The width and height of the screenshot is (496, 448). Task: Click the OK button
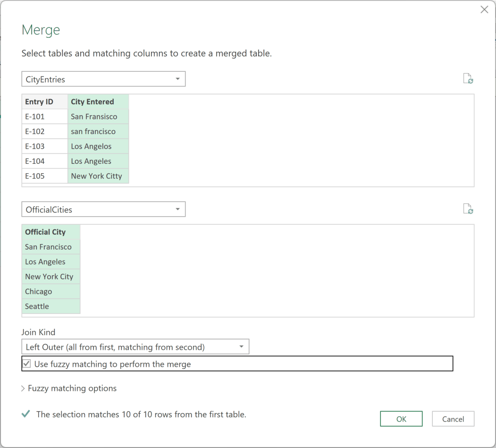point(401,419)
